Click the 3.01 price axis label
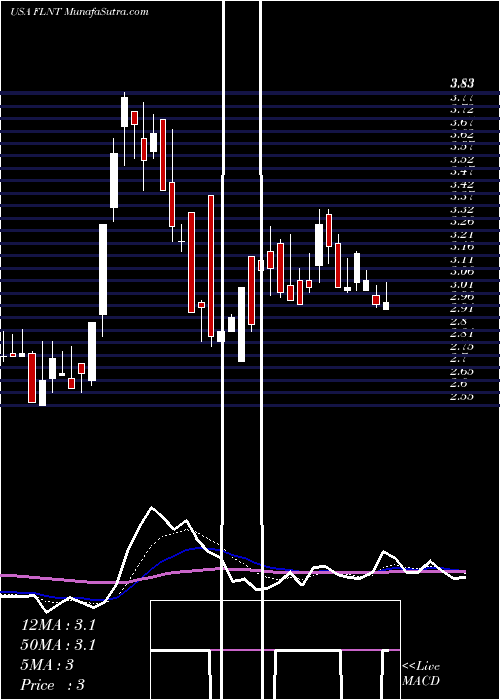Viewport: 500px width, 700px height. pos(462,284)
